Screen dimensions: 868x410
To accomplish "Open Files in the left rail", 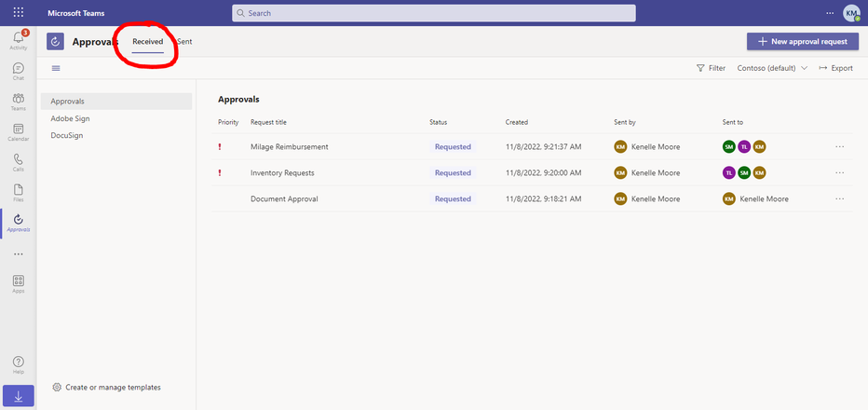I will point(19,194).
